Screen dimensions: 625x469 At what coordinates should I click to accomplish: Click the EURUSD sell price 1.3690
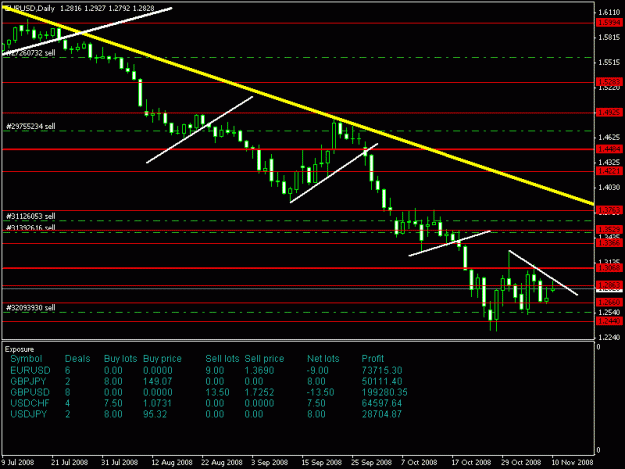(259, 371)
